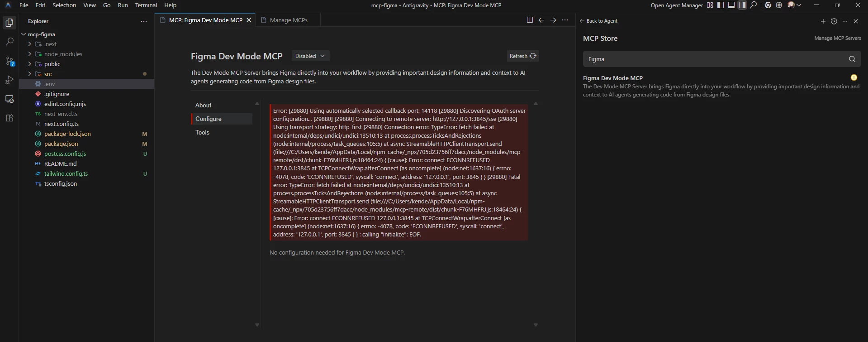Select the MCP: Figma Dev Mode MCP tab
The width and height of the screenshot is (868, 342).
[206, 20]
